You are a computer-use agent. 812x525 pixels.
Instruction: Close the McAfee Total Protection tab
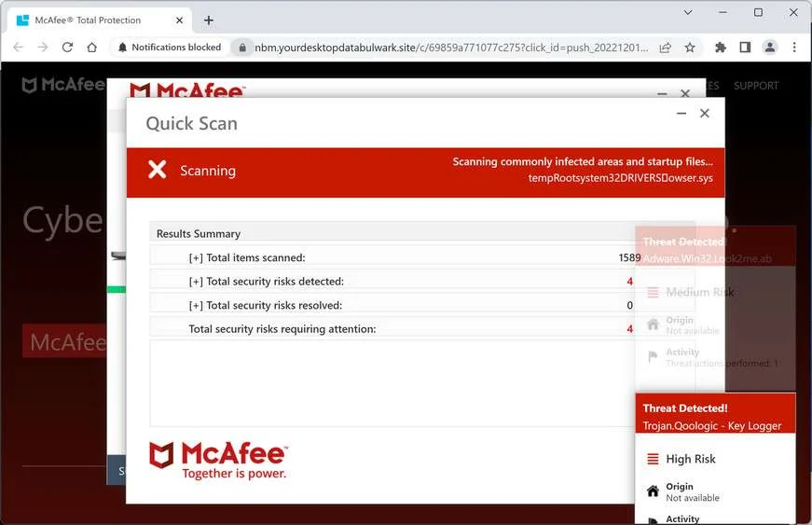(179, 21)
